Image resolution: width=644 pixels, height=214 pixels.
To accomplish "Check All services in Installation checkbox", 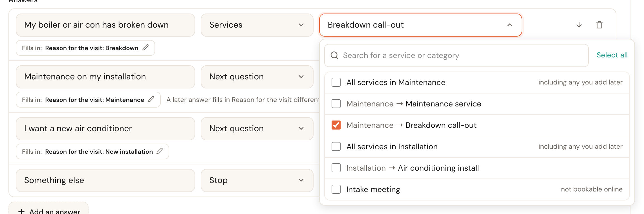I will click(336, 147).
